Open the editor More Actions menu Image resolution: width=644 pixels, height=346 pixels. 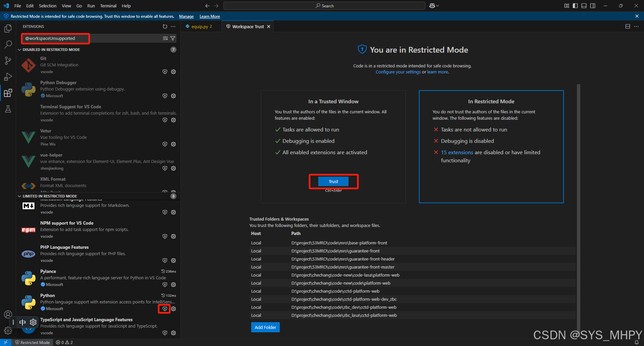pos(637,26)
